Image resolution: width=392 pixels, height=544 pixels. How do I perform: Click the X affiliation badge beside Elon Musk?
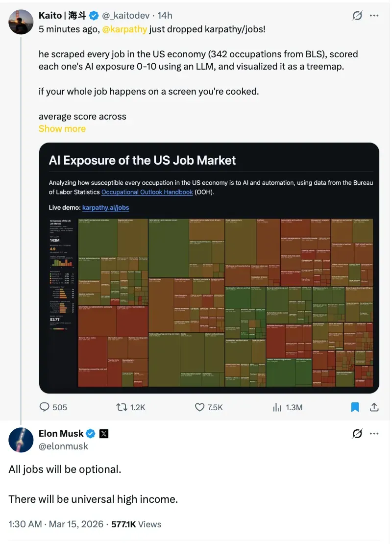[x=104, y=433]
